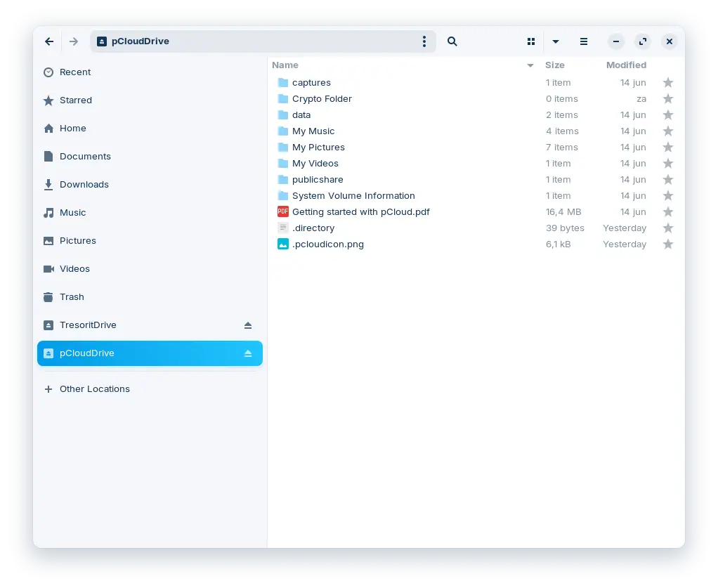718x588 pixels.
Task: Select pCloudDrive in the sidebar
Action: point(150,353)
